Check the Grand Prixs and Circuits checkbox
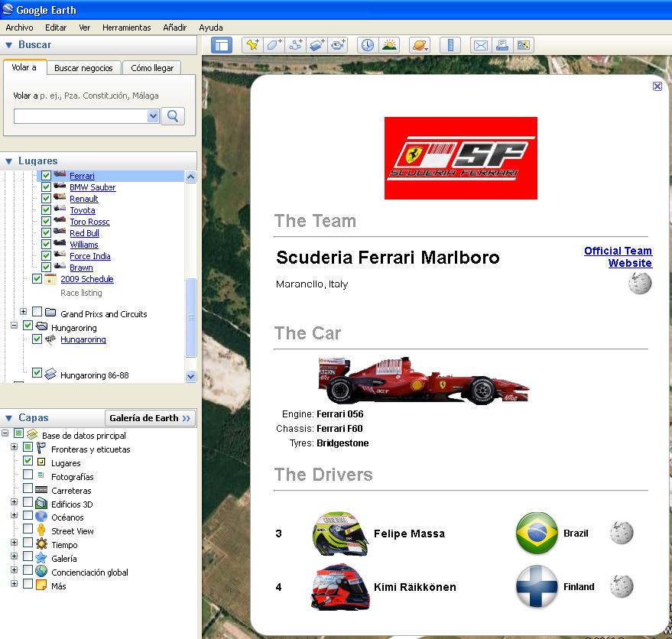Viewport: 672px width, 639px height. [37, 312]
